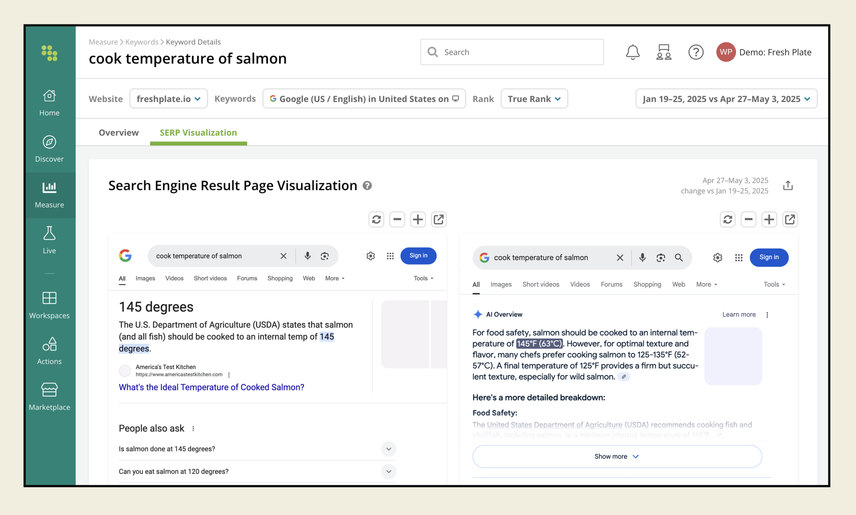Click the magnifier in the right Google search

(679, 257)
